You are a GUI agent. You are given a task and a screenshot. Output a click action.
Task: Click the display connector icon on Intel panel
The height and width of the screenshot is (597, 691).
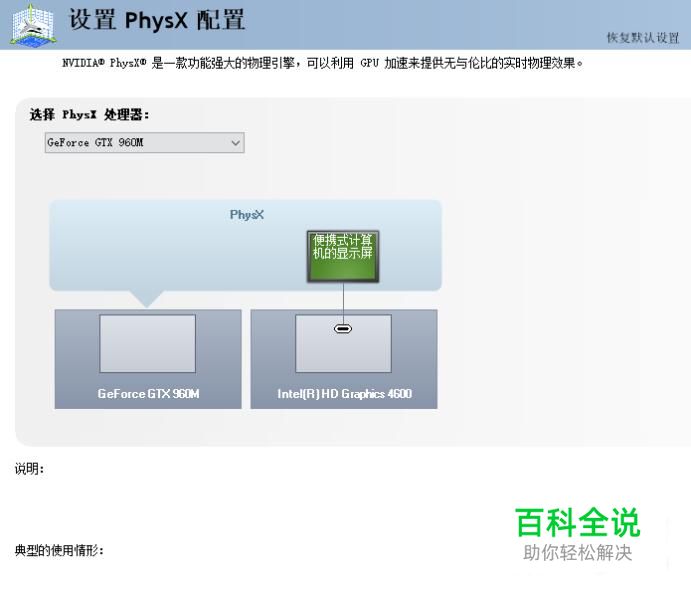(x=343, y=329)
